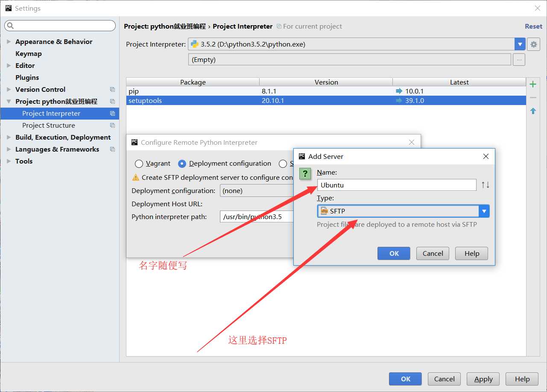
Task: Select the Vagrant radio button
Action: (x=139, y=164)
